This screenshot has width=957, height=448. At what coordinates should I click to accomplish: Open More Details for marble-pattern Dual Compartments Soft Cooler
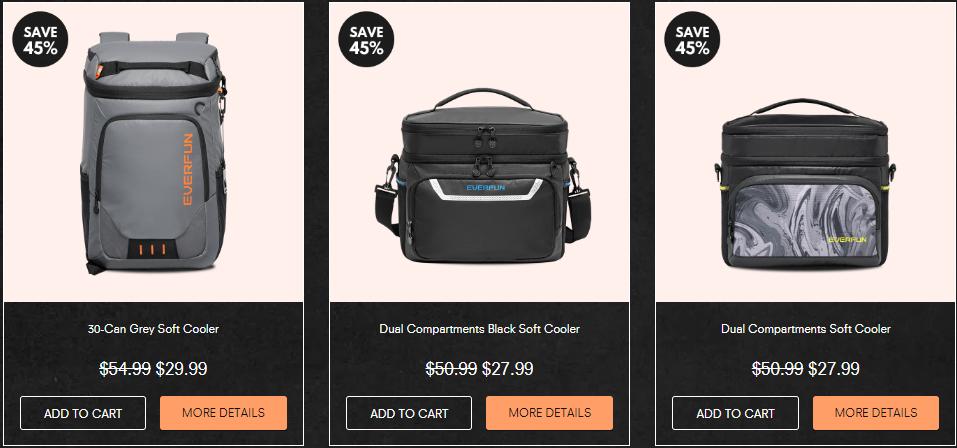(876, 413)
